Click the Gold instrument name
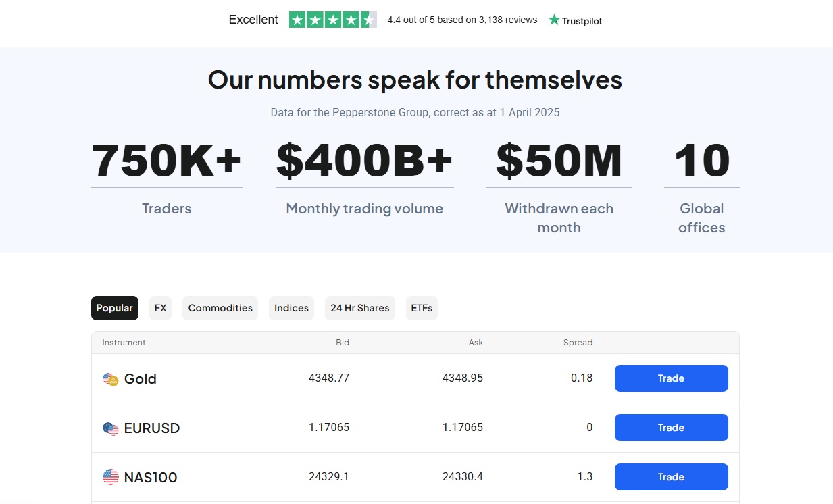 coord(141,379)
